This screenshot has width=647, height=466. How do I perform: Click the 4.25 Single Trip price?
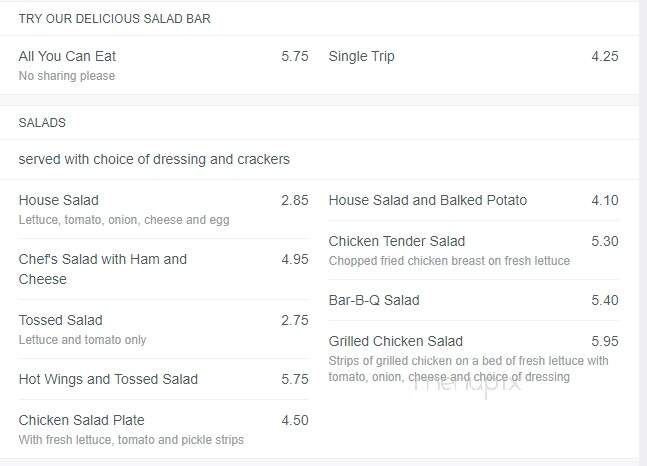tap(604, 56)
